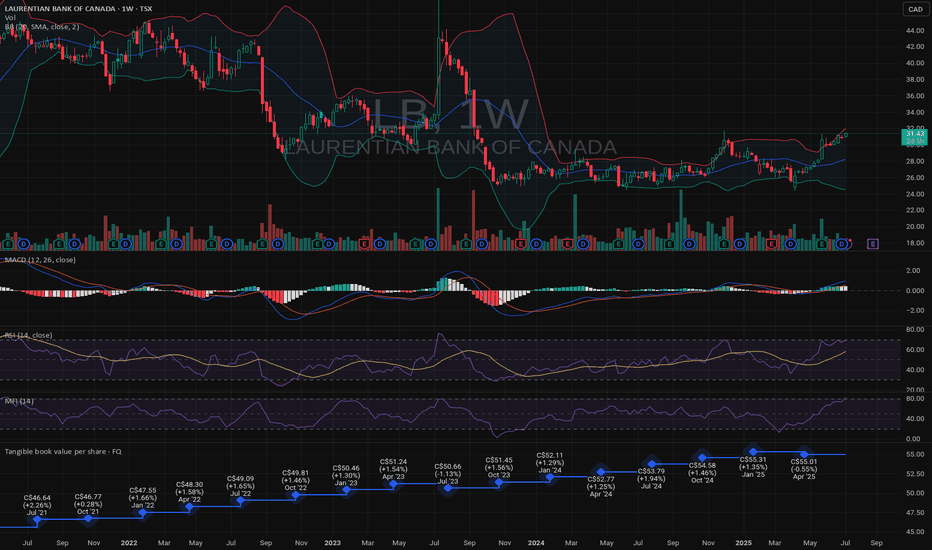Click the first green earnings E marker at chart start
The height and width of the screenshot is (550, 932).
coord(8,244)
